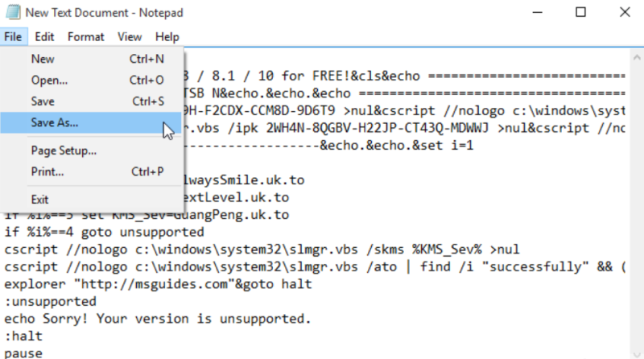Click Save in the File menu
644x359 pixels.
pyautogui.click(x=43, y=101)
